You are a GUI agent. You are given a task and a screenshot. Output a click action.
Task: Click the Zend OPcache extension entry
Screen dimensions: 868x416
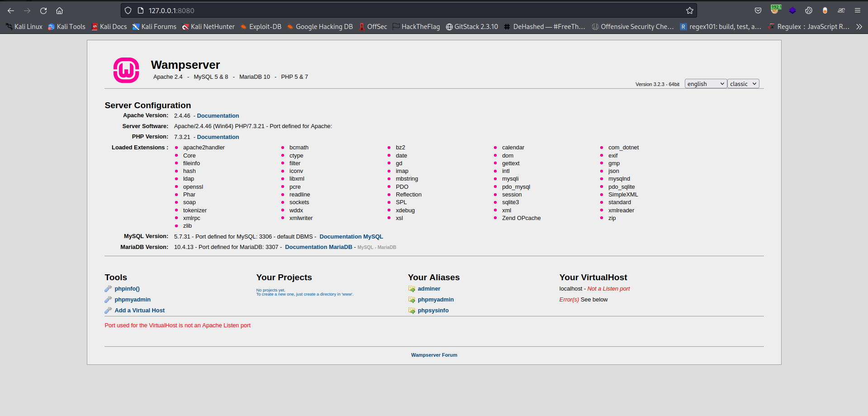pyautogui.click(x=521, y=218)
